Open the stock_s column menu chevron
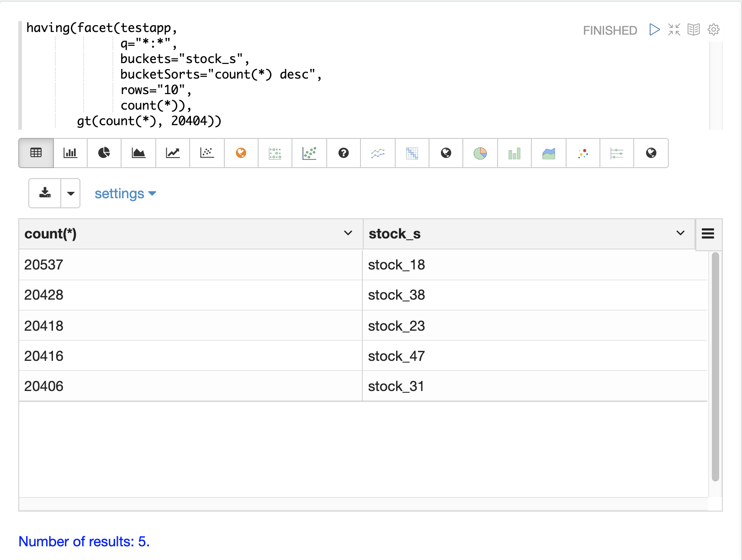 [x=680, y=233]
